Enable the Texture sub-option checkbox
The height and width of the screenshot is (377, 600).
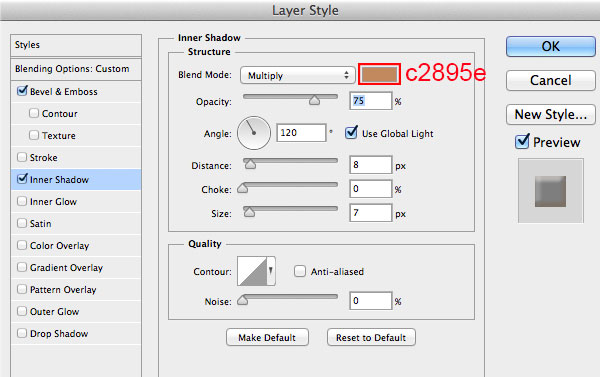tap(34, 135)
